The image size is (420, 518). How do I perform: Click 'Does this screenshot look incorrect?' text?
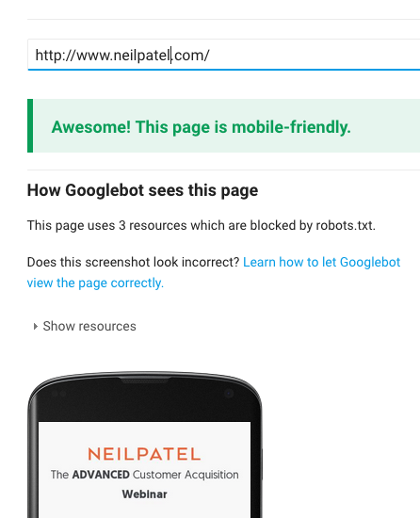(x=133, y=263)
